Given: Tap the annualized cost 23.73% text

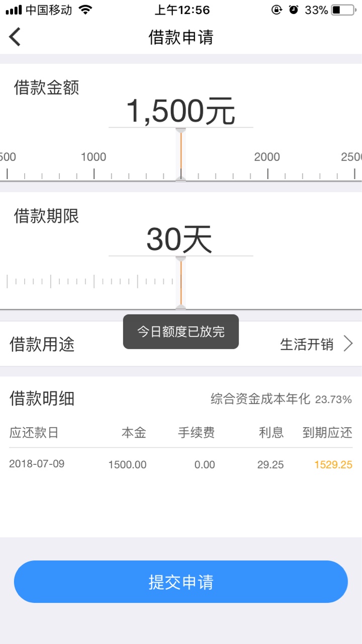Looking at the screenshot, I should tap(281, 399).
